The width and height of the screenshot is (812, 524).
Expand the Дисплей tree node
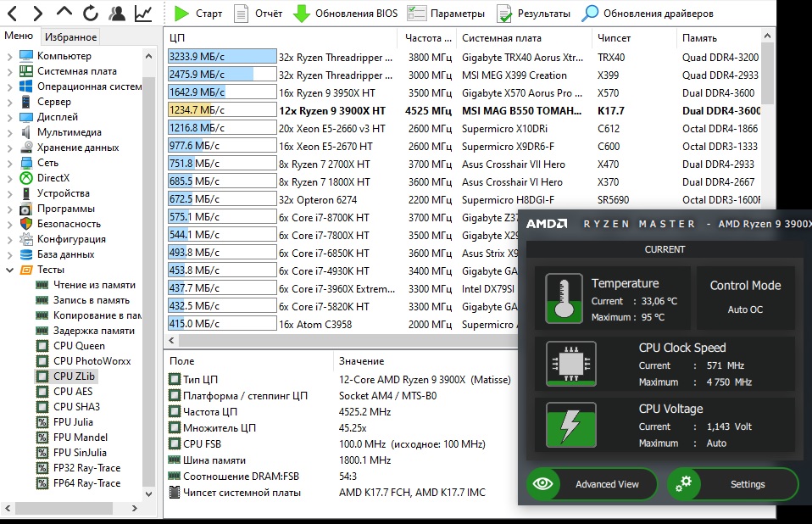pos(9,117)
